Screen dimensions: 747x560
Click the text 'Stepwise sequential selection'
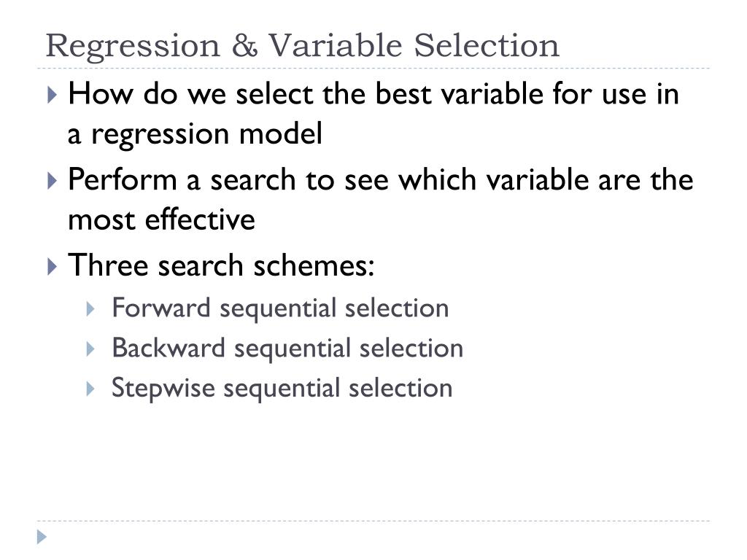tap(282, 389)
